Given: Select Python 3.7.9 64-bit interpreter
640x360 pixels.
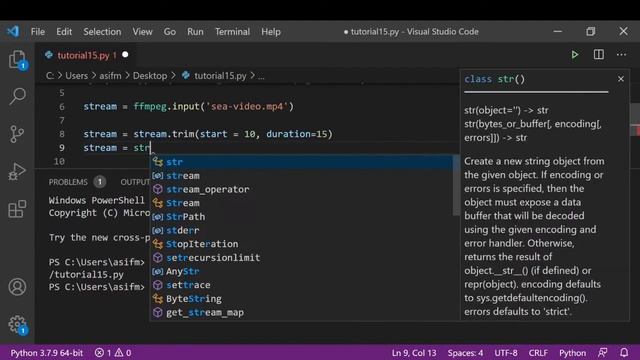Looking at the screenshot, I should 47,353.
